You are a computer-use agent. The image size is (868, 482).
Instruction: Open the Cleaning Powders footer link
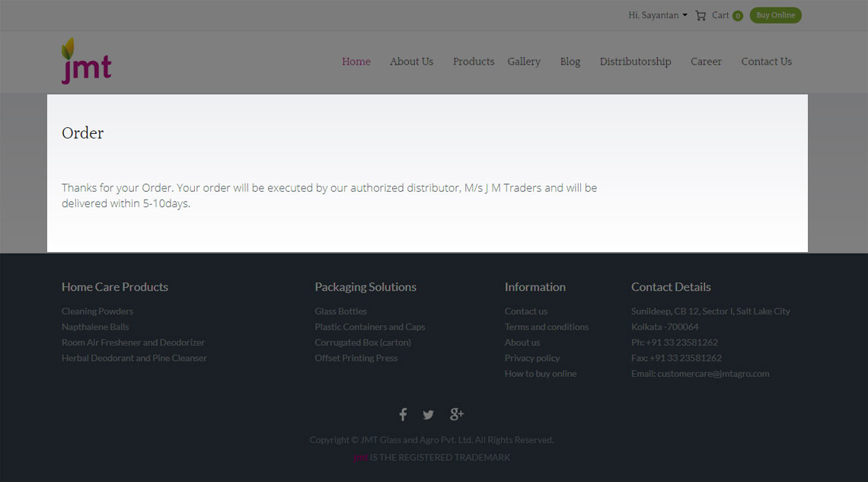point(97,311)
